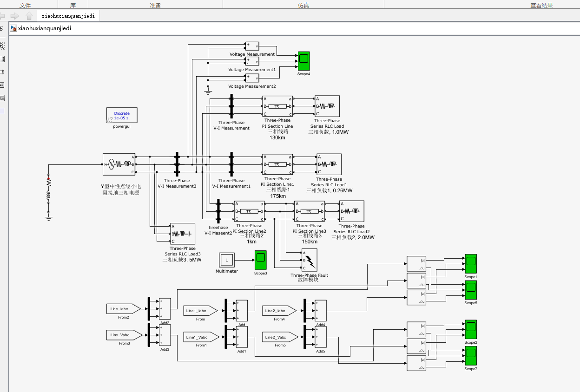Click the forward navigation arrow
This screenshot has height=392, width=580.
[15, 16]
